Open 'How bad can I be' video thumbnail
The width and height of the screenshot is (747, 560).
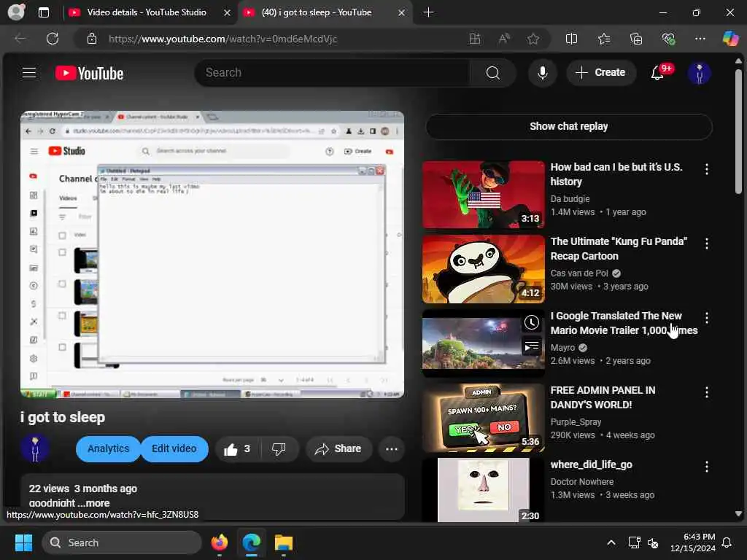pos(483,195)
